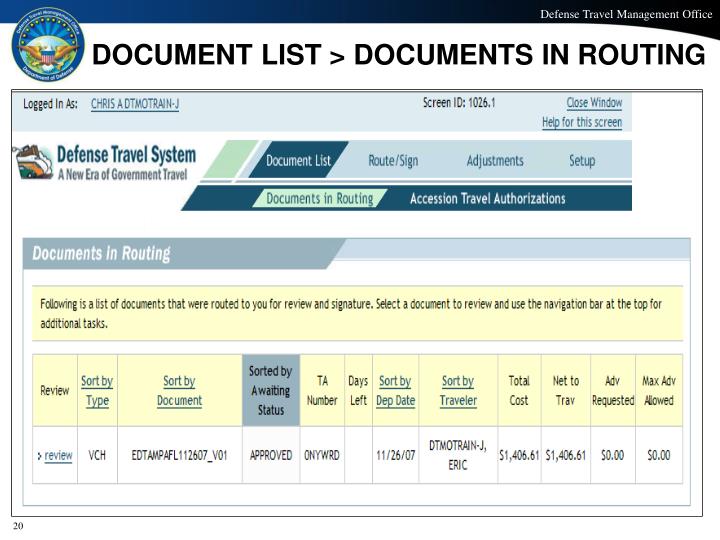Open the Document List tab
The height and width of the screenshot is (540, 720).
click(x=298, y=161)
